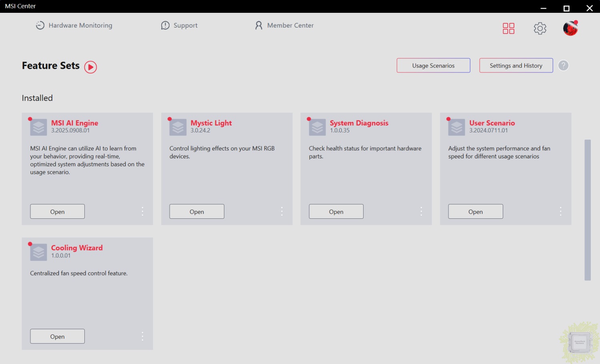Open the Cooling Wizard feature
The width and height of the screenshot is (600, 364).
[57, 336]
